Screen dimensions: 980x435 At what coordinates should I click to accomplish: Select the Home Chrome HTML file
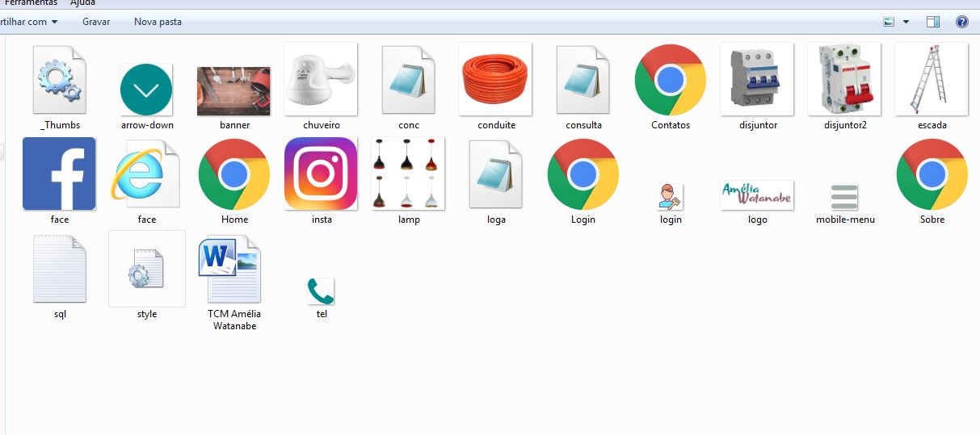234,174
